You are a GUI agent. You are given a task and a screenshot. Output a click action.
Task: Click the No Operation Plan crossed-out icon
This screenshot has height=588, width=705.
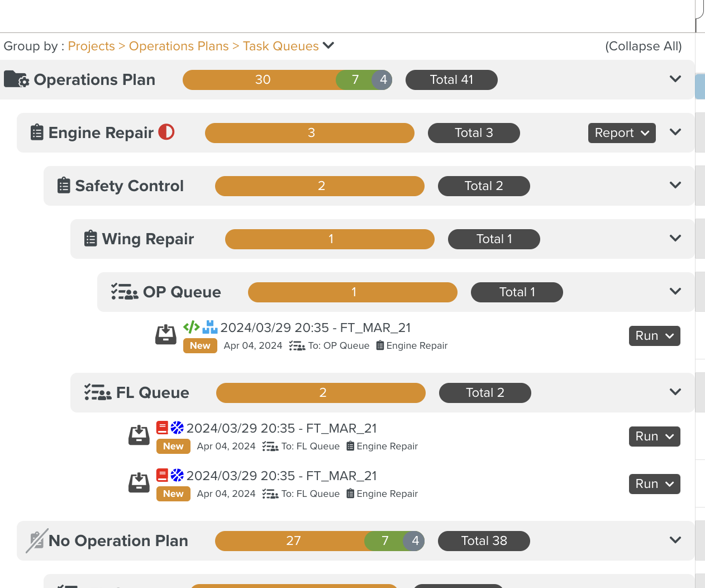pos(37,540)
